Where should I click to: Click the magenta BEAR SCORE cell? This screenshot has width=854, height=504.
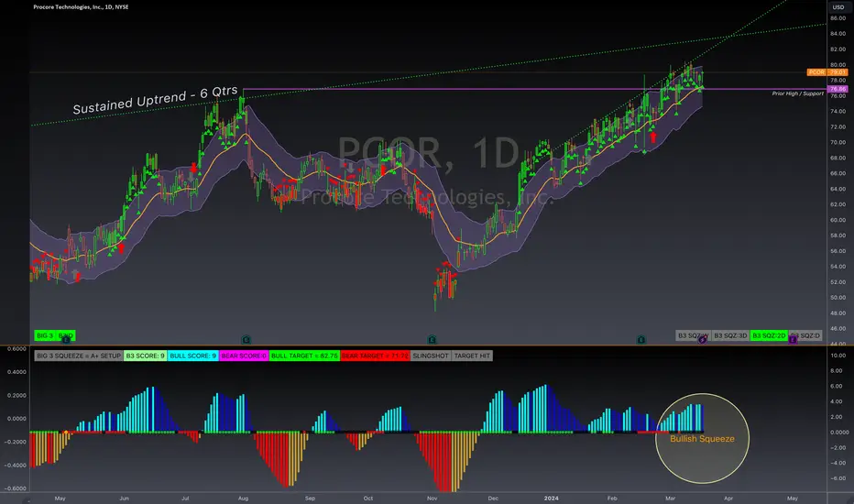click(x=244, y=356)
